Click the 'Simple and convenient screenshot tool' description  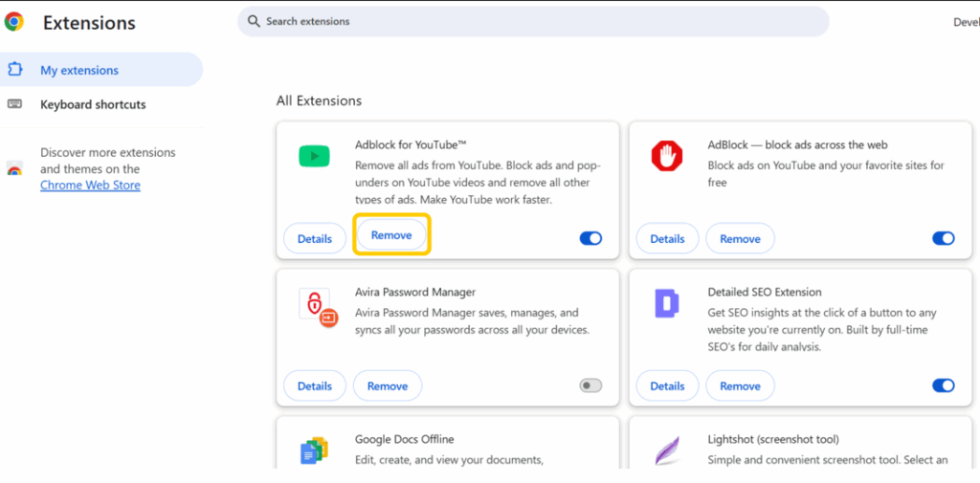[828, 460]
